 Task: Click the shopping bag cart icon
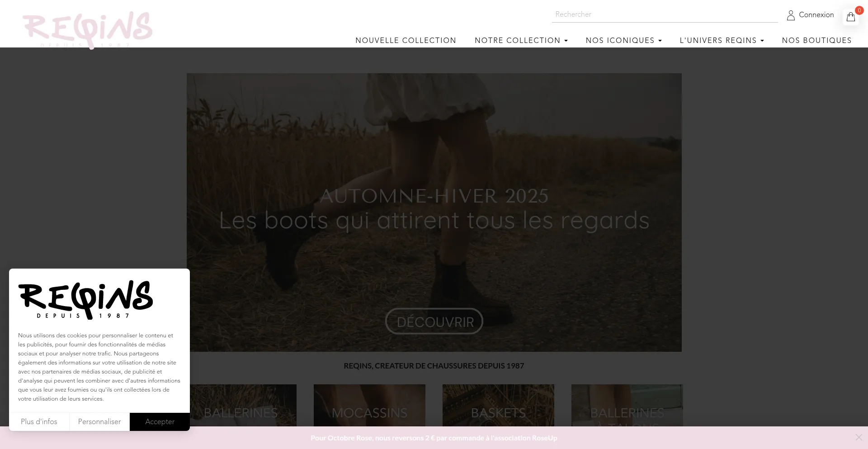coord(850,17)
